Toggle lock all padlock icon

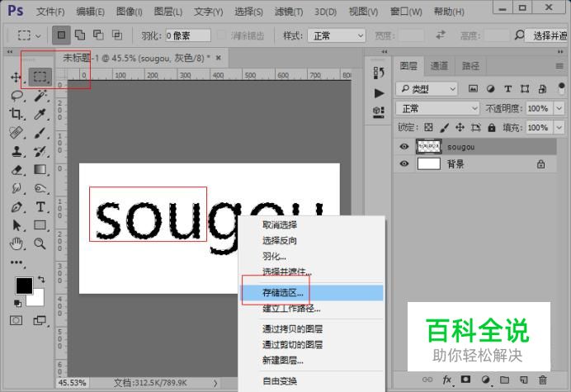tap(492, 127)
